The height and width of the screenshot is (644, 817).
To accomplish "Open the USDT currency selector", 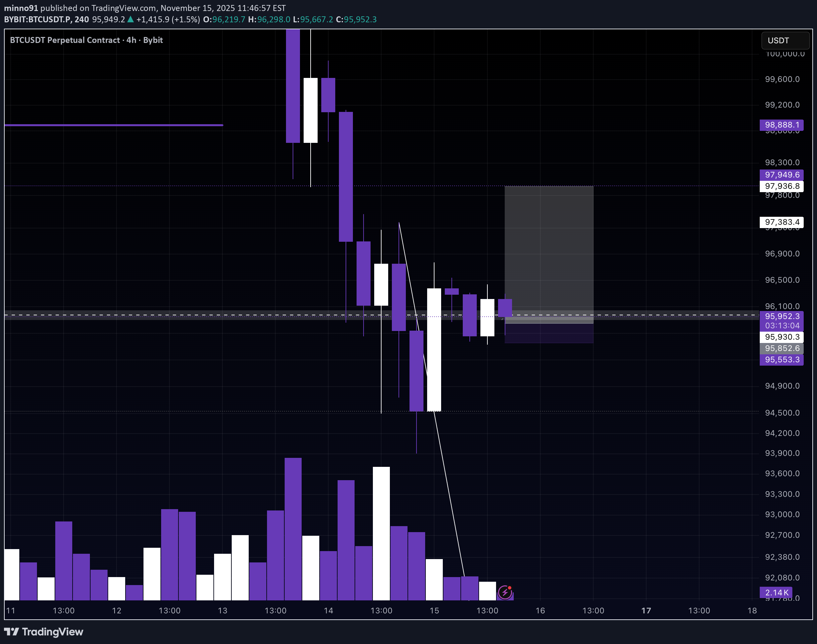I will pos(785,40).
